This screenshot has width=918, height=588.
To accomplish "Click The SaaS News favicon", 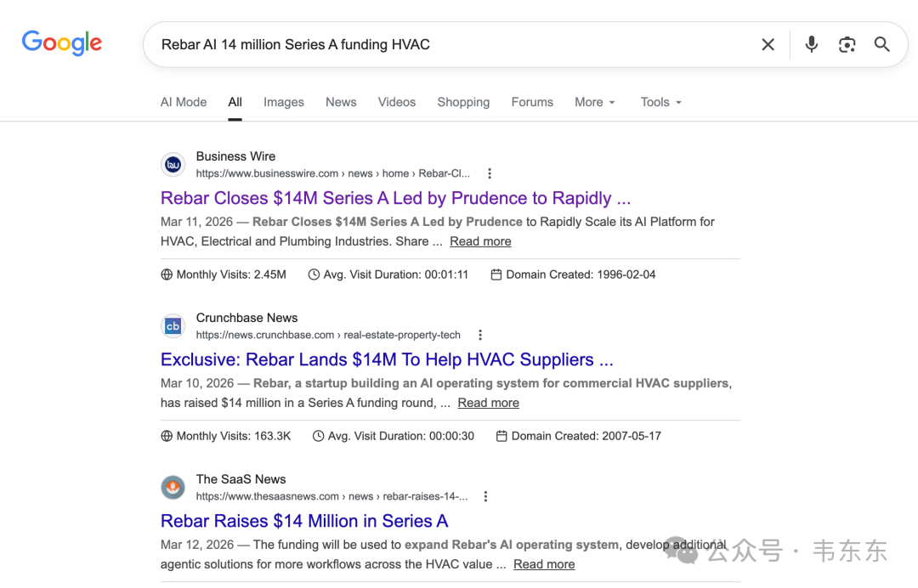I will point(173,488).
